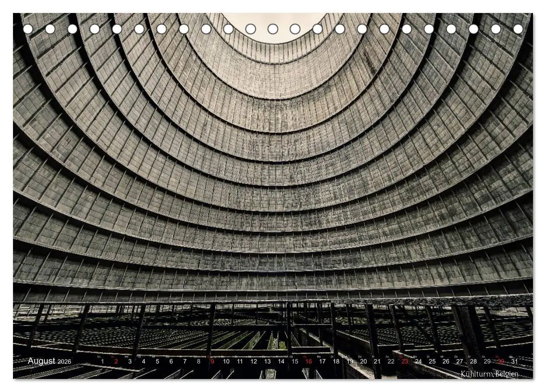546x392 pixels.
Task: Select date 22 in the calendar strip
Action: click(x=391, y=361)
